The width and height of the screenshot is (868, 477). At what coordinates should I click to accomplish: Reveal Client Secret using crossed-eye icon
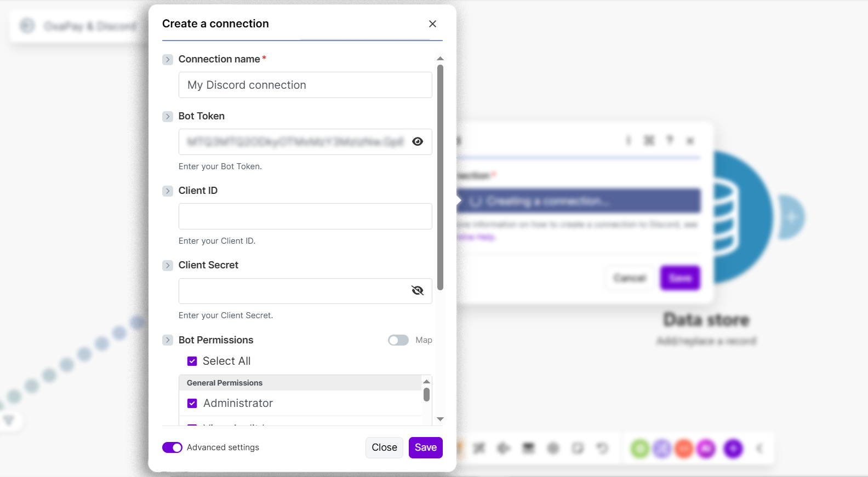coord(418,291)
